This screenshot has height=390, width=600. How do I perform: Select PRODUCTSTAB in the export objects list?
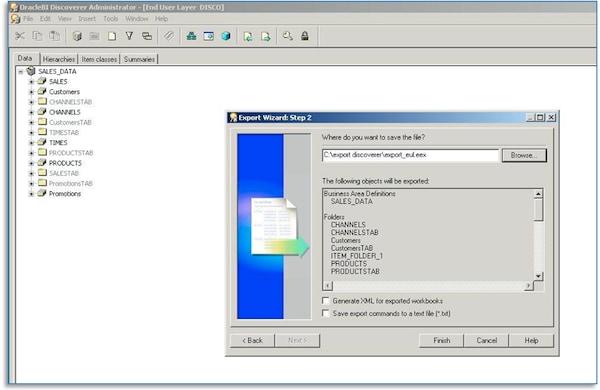[355, 271]
